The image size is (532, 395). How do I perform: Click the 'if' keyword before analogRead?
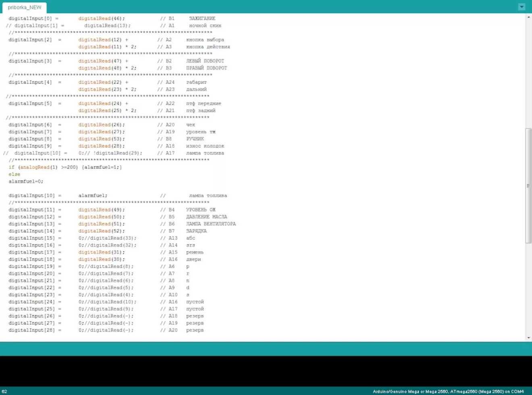pyautogui.click(x=11, y=167)
